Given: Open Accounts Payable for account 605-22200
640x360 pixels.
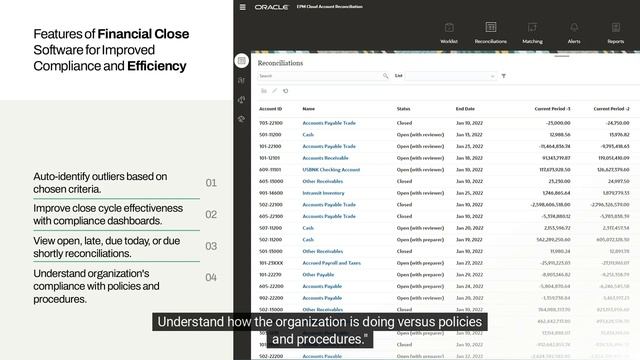Looking at the screenshot, I should 322,287.
